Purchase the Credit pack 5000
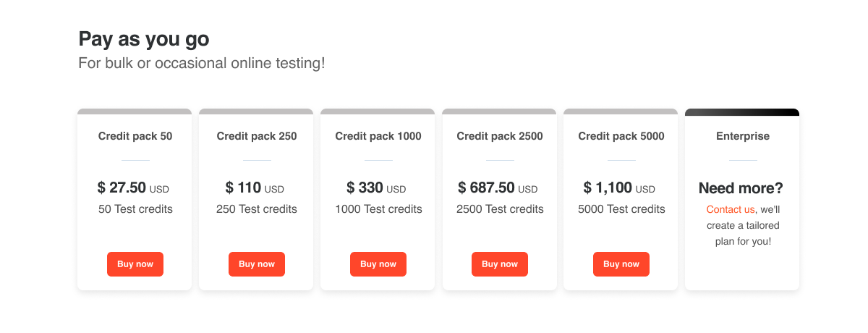This screenshot has height=333, width=868. (621, 264)
